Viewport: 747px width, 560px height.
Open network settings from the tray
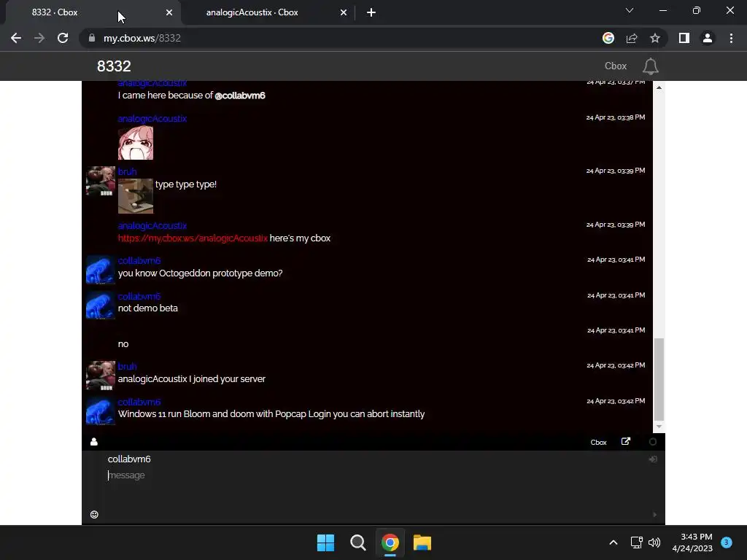click(x=636, y=542)
